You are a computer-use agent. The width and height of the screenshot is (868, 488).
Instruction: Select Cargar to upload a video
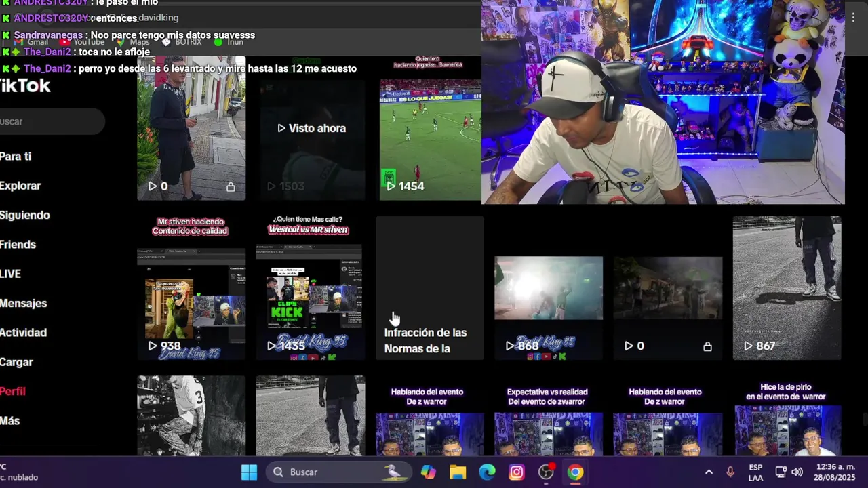[x=16, y=362]
